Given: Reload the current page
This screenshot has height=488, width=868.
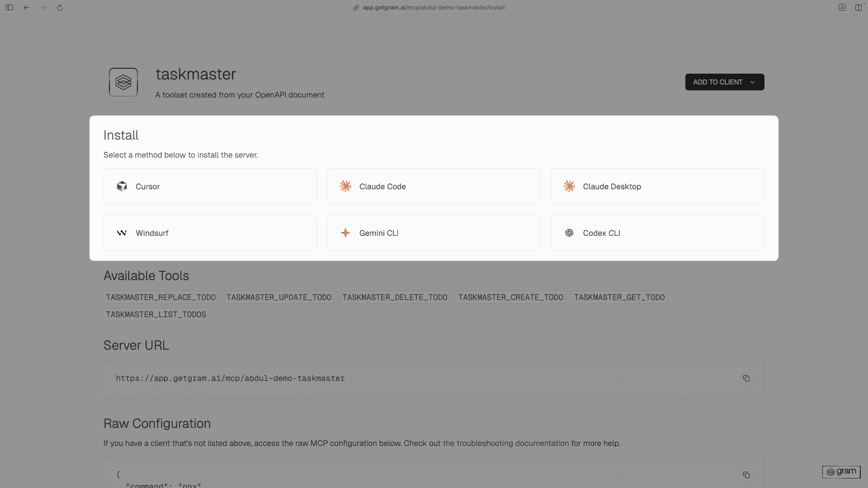Looking at the screenshot, I should coord(60,7).
